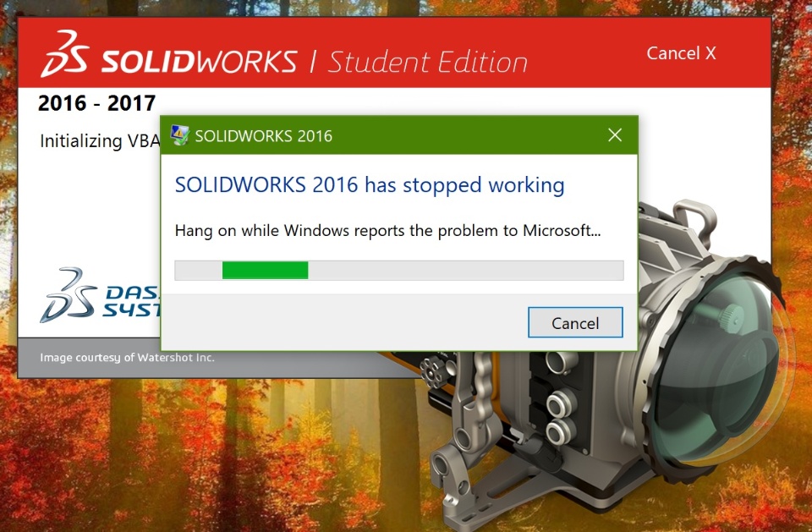
Task: Click the 'Hang on while Windows reports' message
Action: coord(387,231)
